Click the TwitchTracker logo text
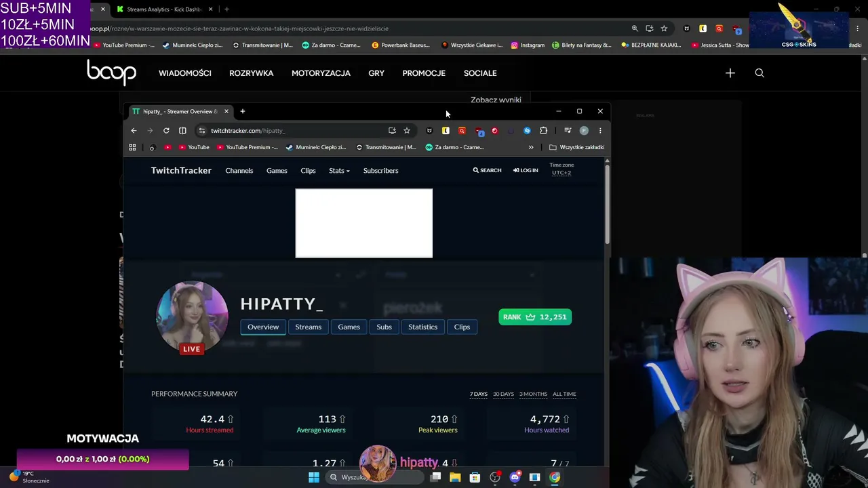The width and height of the screenshot is (868, 488). pos(181,171)
